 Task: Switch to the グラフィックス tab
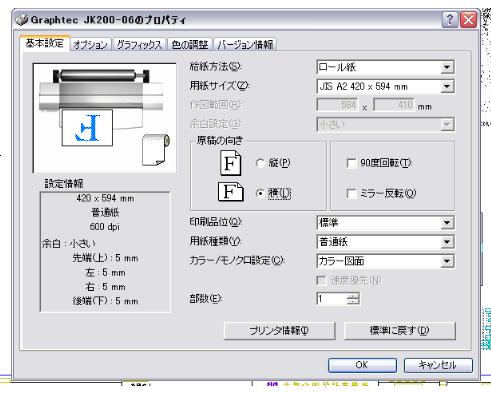pyautogui.click(x=139, y=44)
